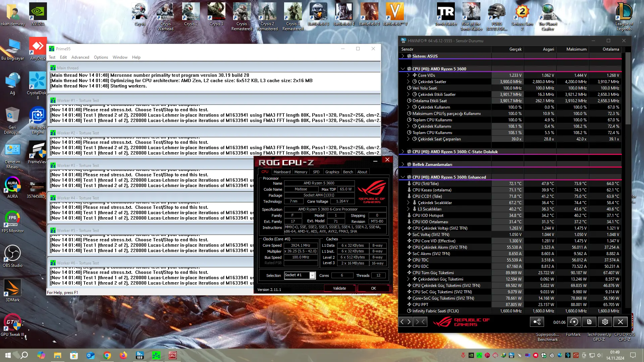644x362 pixels.
Task: Switch to the CPU-Z Graphics tab
Action: pos(332,172)
